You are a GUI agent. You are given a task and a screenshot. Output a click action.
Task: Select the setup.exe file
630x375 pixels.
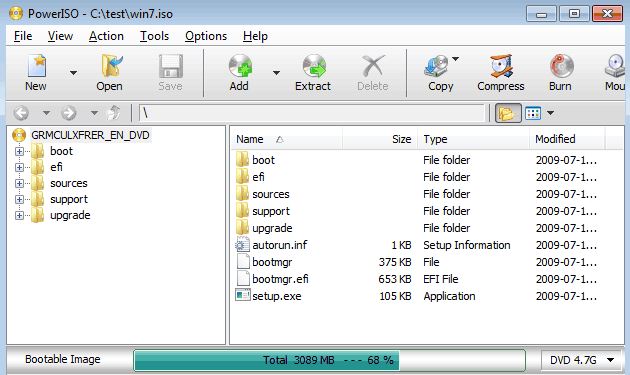click(x=276, y=296)
